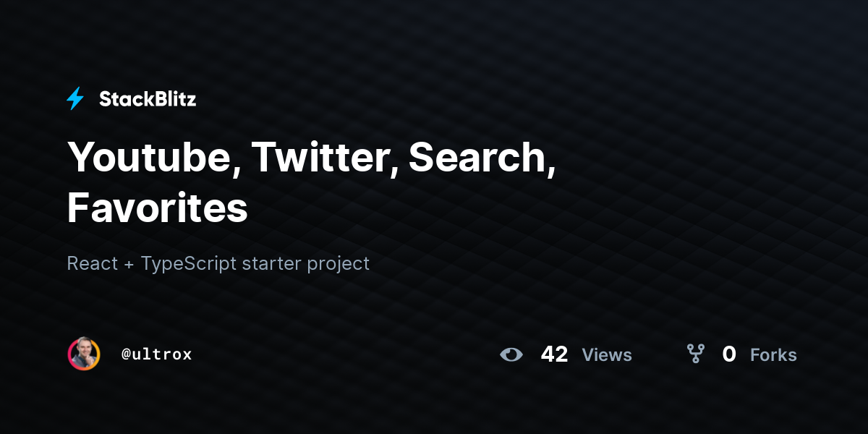Click the word project in the description
This screenshot has height=434, width=868.
pyautogui.click(x=339, y=265)
